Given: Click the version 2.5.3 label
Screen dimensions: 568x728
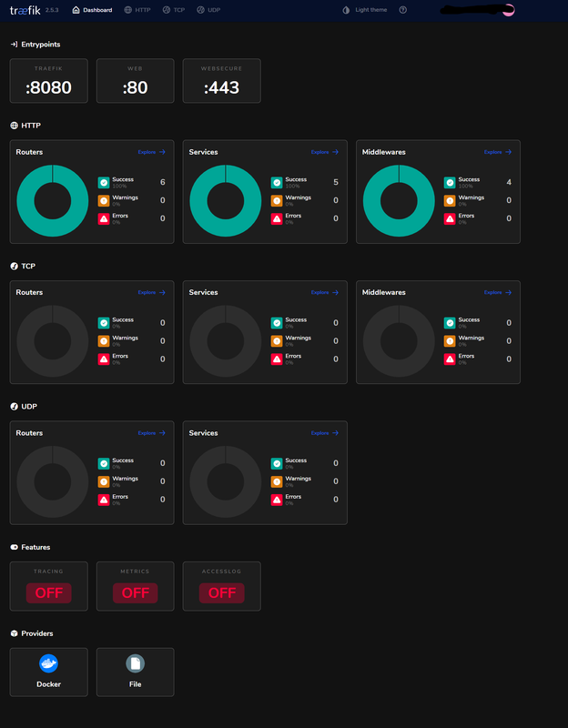Looking at the screenshot, I should (52, 10).
